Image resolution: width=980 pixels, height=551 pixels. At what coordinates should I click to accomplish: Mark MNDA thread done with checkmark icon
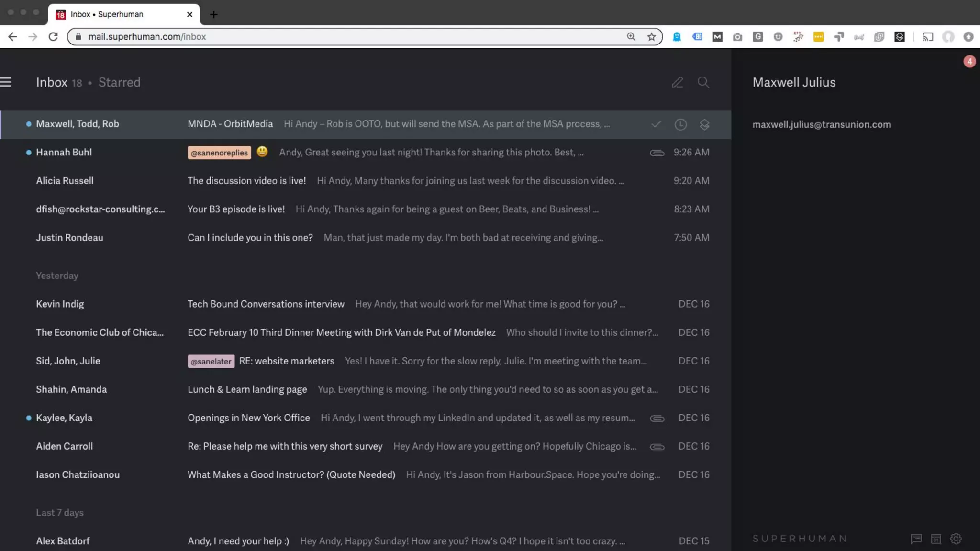pyautogui.click(x=656, y=124)
